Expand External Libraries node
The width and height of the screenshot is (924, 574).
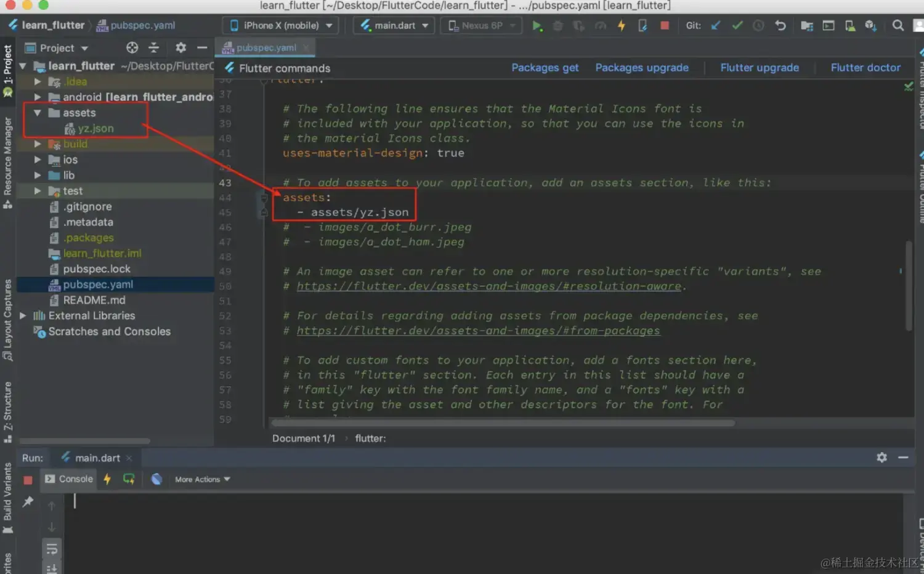coord(23,315)
